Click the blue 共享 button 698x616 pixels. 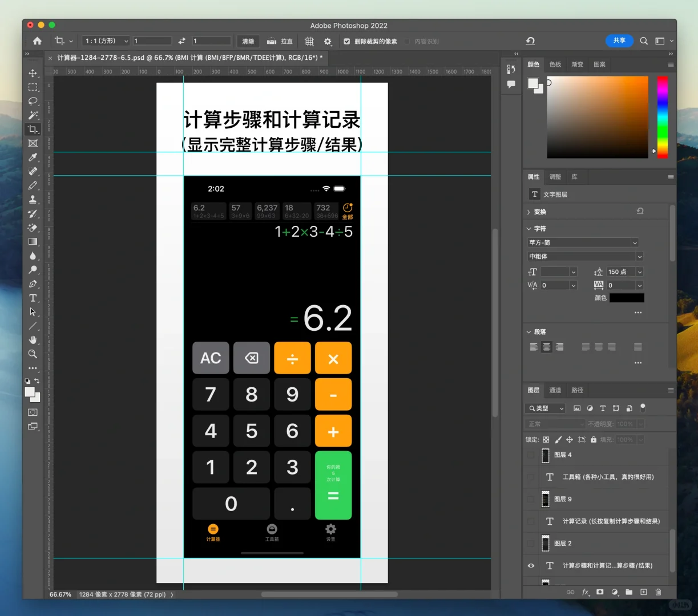point(619,40)
